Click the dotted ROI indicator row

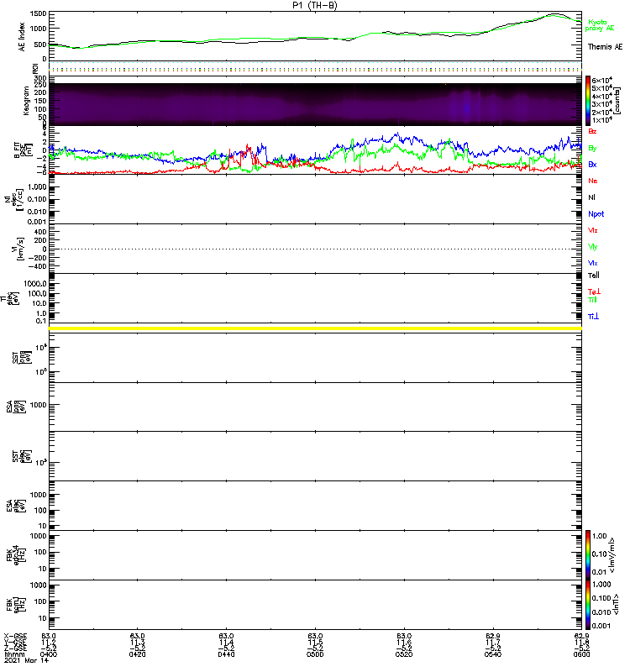point(315,68)
